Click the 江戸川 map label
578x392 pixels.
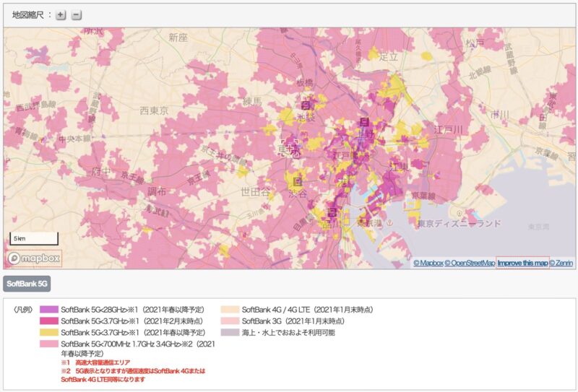point(448,130)
